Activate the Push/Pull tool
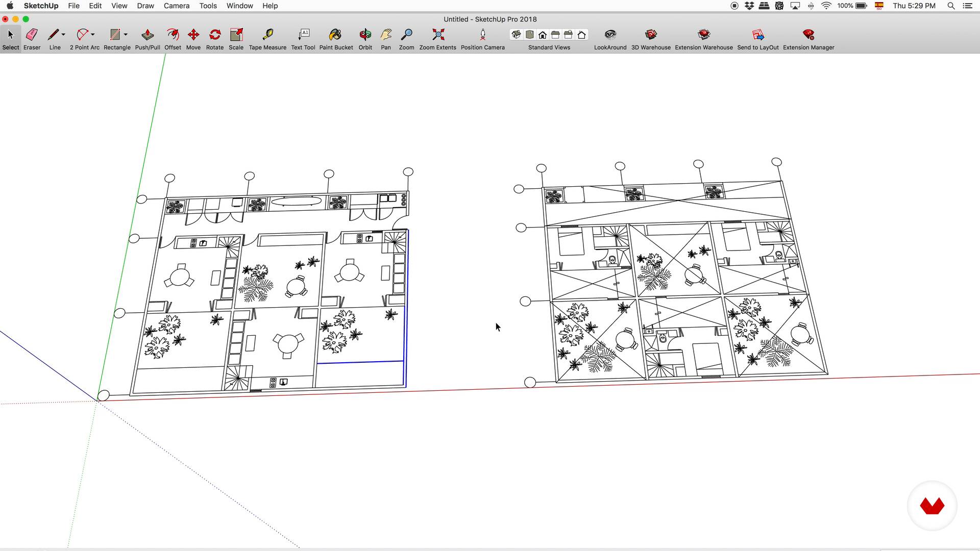The height and width of the screenshot is (551, 980). click(148, 35)
